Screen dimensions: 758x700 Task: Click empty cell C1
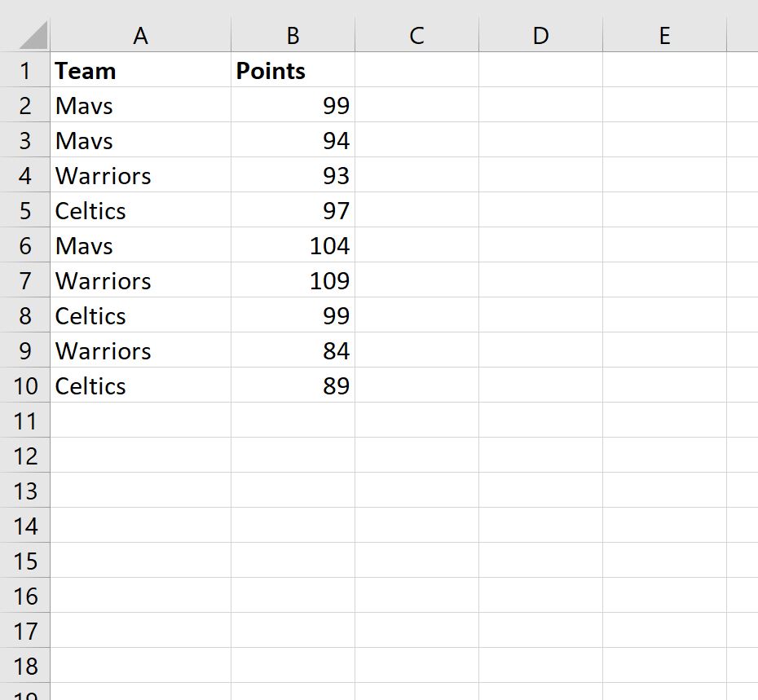(x=416, y=70)
